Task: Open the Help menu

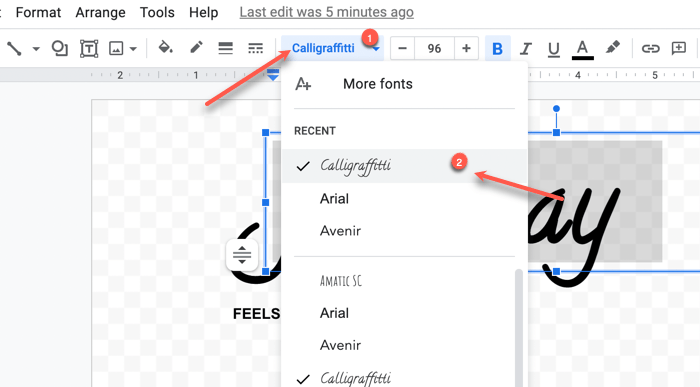Action: coord(204,12)
